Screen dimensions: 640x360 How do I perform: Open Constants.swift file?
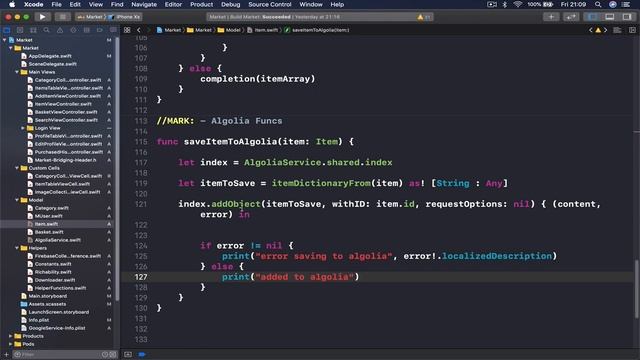pyautogui.click(x=53, y=264)
